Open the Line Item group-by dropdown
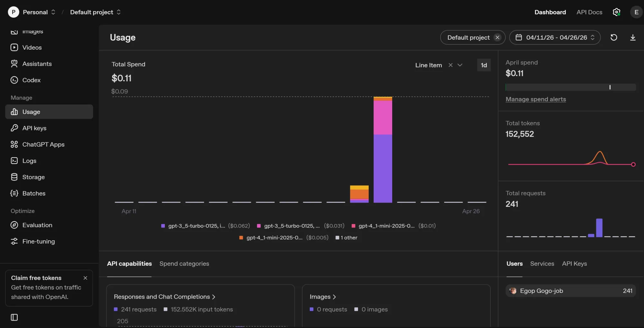 pos(460,65)
